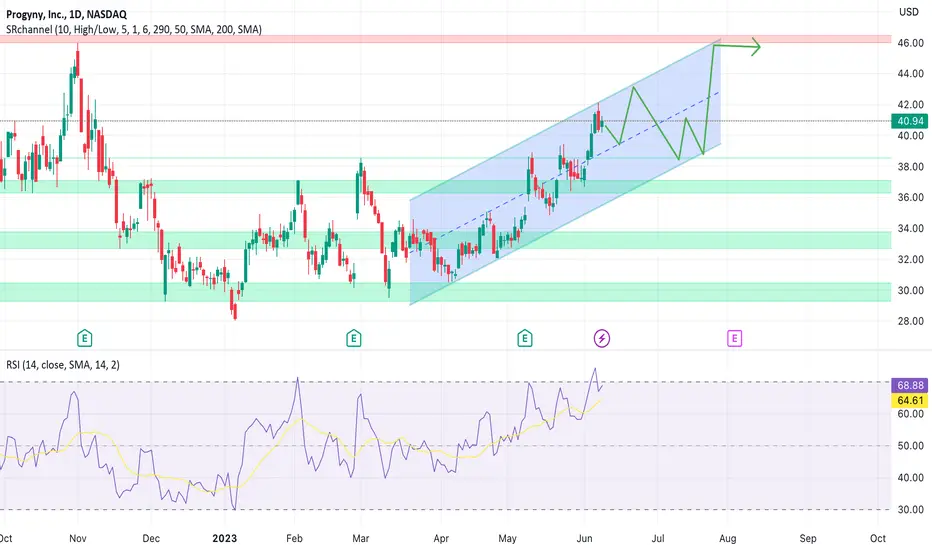The width and height of the screenshot is (932, 550).
Task: Click the 32.00 price axis label
Action: (910, 259)
